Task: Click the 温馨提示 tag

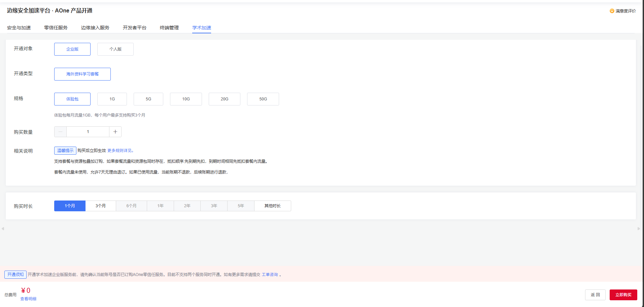Action: [x=65, y=151]
